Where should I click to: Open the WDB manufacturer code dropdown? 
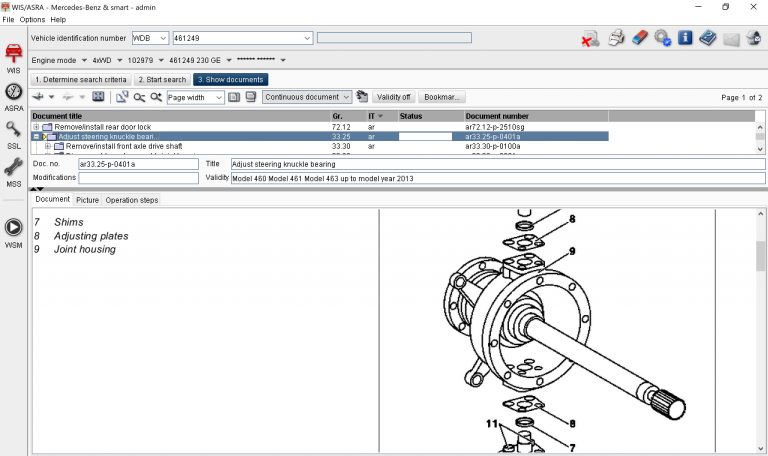click(163, 38)
